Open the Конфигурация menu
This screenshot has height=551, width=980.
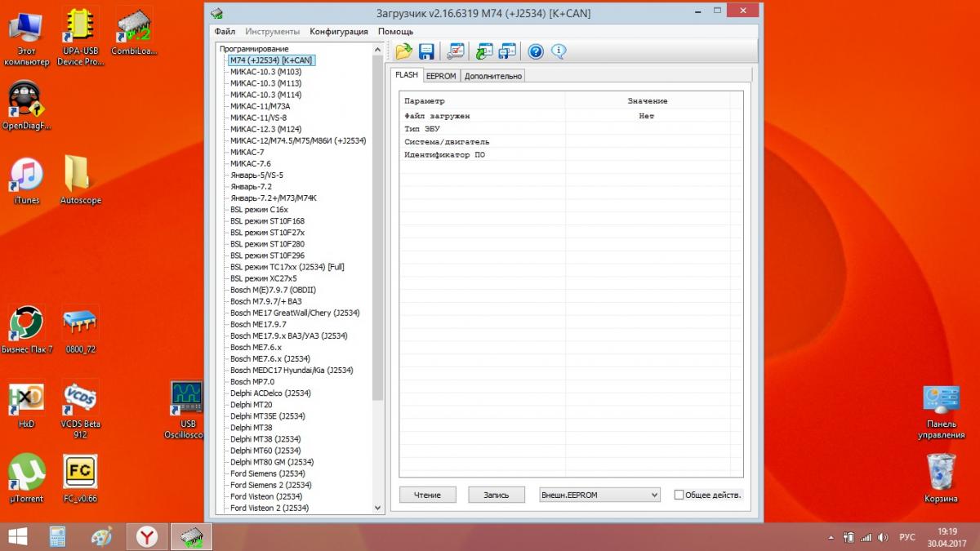click(x=338, y=31)
